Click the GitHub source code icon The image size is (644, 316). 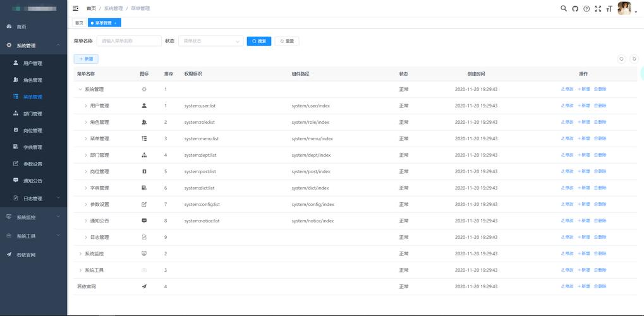tap(575, 9)
